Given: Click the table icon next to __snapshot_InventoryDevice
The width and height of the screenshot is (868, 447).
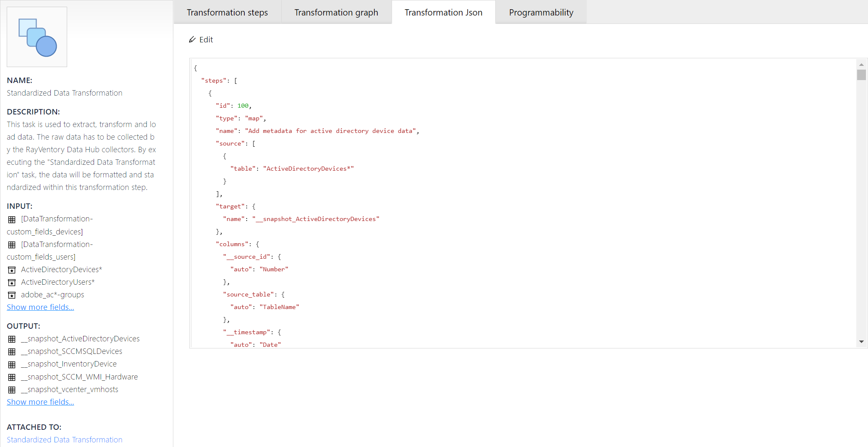Looking at the screenshot, I should (x=12, y=364).
